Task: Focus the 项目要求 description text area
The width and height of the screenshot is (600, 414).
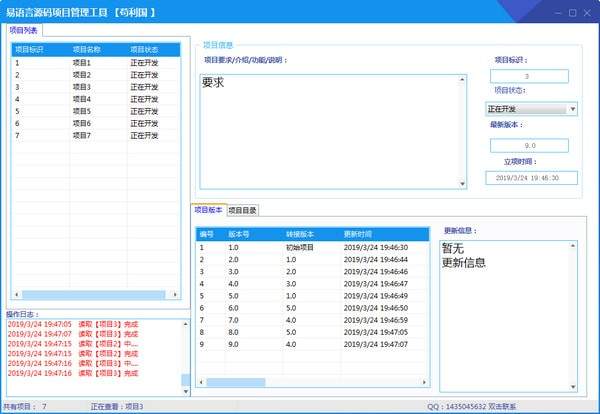Action: pos(328,130)
